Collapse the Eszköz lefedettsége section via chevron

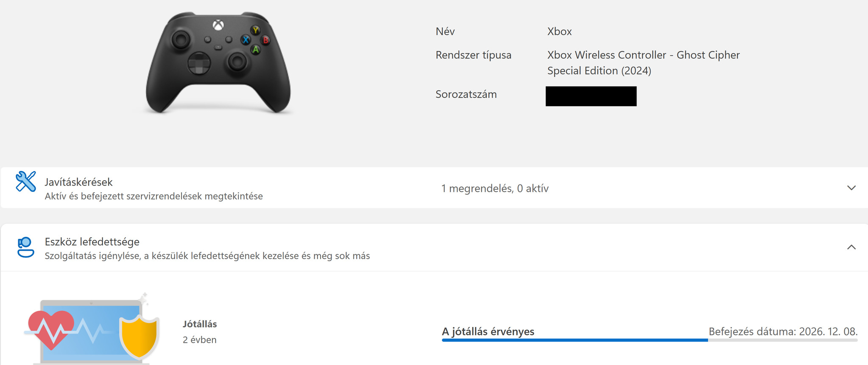(x=851, y=247)
